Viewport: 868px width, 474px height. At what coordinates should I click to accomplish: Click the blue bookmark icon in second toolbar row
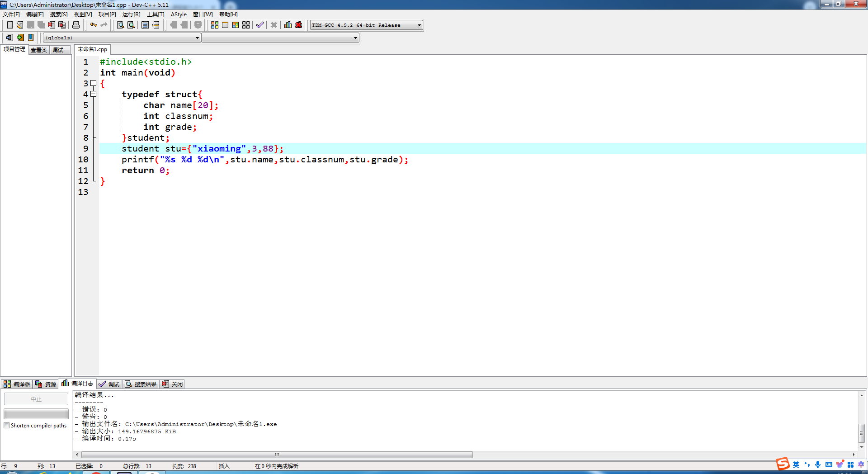point(31,38)
